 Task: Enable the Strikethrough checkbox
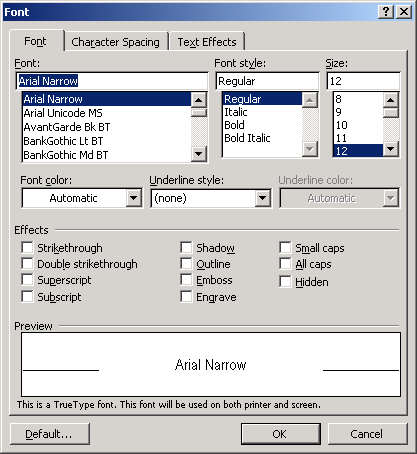pyautogui.click(x=27, y=248)
